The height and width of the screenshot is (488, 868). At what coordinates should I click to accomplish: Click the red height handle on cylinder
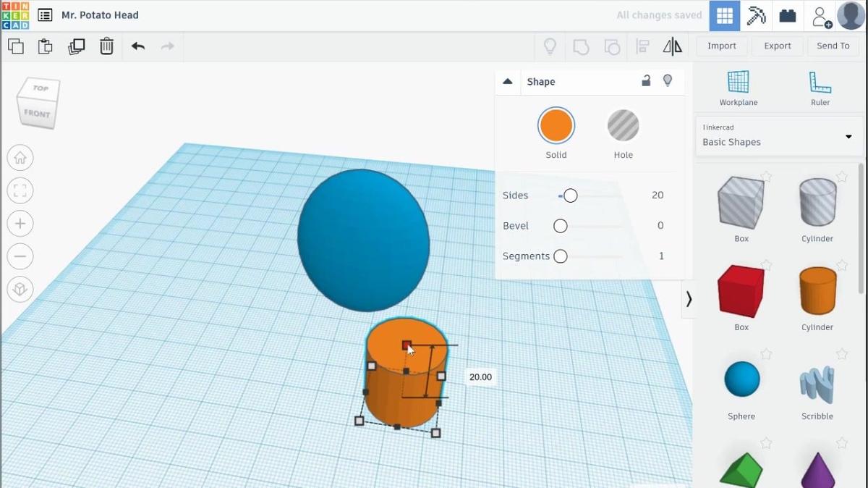tap(407, 346)
